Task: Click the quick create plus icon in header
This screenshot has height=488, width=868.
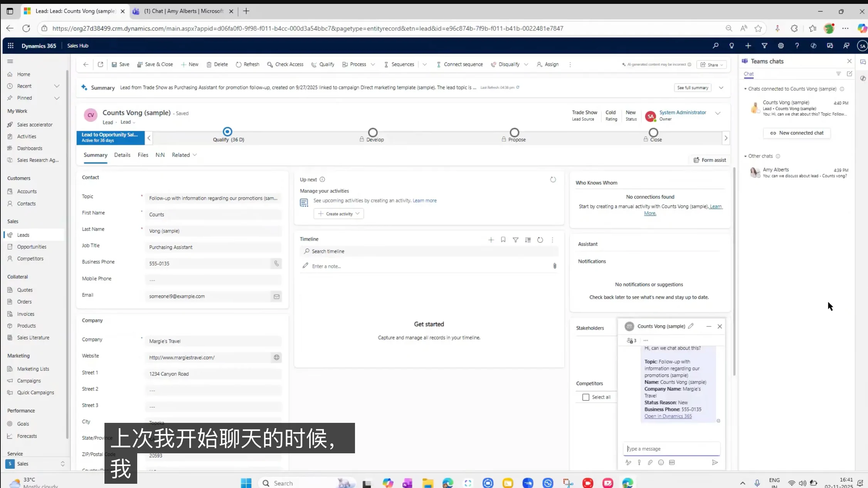Action: coord(748,45)
